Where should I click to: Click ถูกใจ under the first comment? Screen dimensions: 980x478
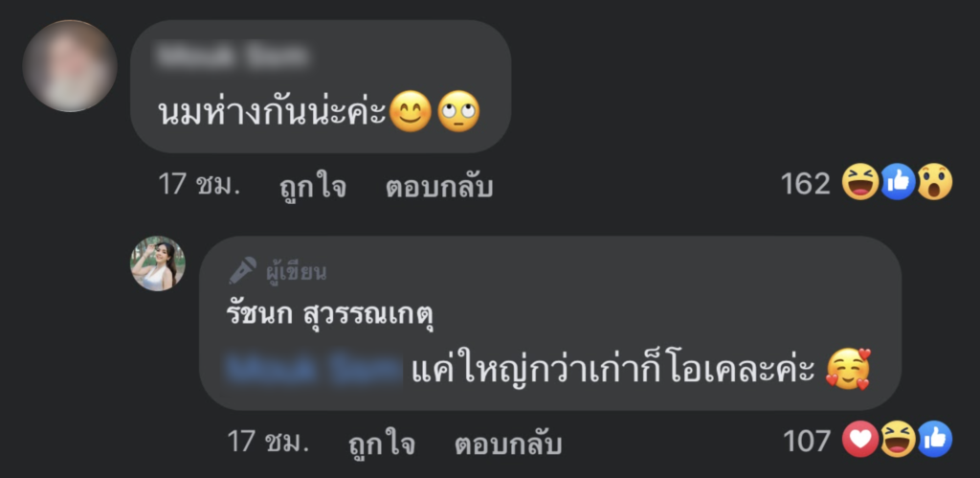[313, 186]
